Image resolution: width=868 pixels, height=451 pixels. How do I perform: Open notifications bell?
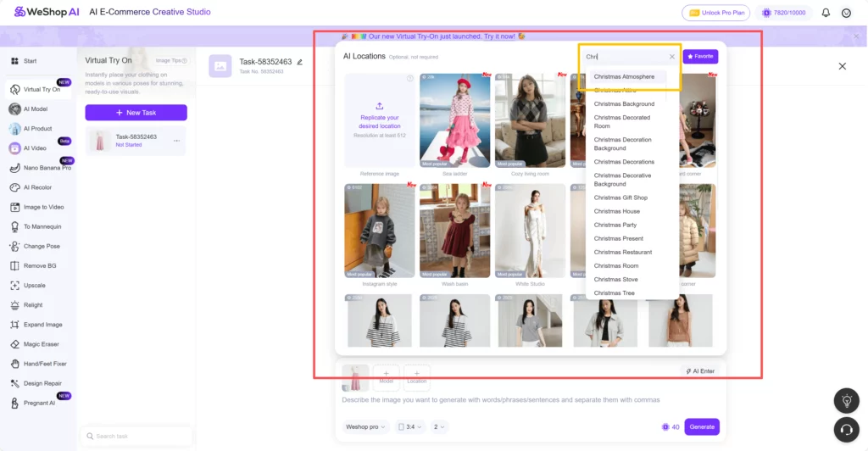[826, 13]
